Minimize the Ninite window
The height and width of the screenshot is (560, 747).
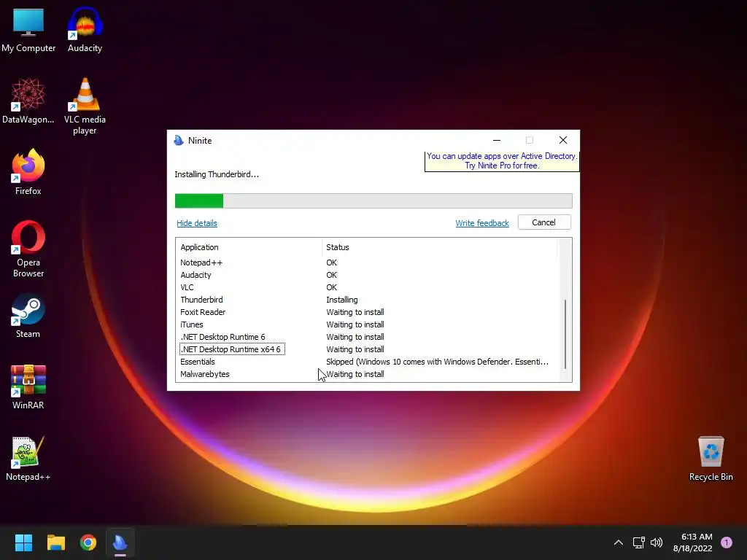[x=497, y=140]
